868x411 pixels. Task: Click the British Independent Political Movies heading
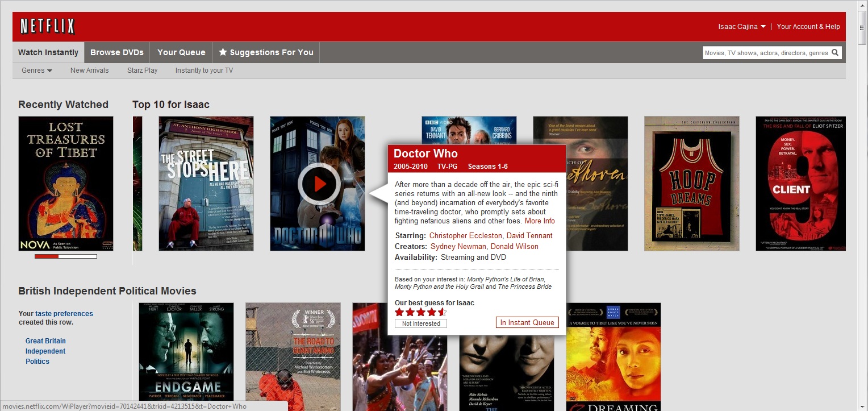[107, 291]
